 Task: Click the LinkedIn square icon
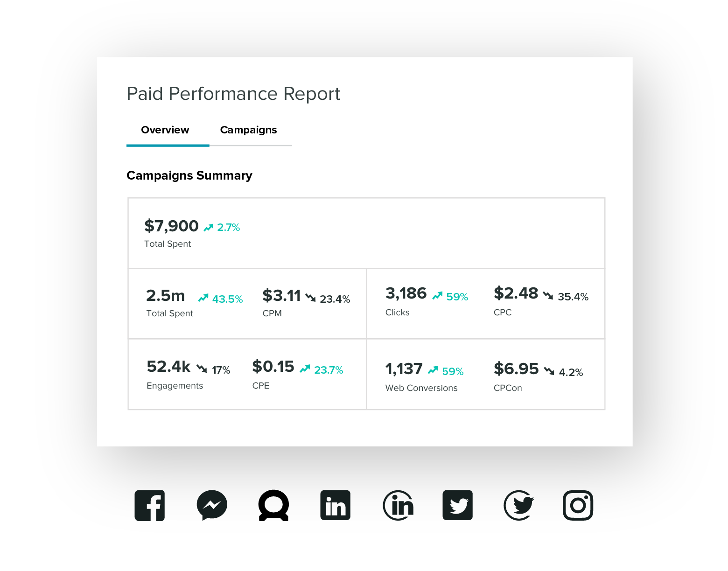(x=335, y=505)
